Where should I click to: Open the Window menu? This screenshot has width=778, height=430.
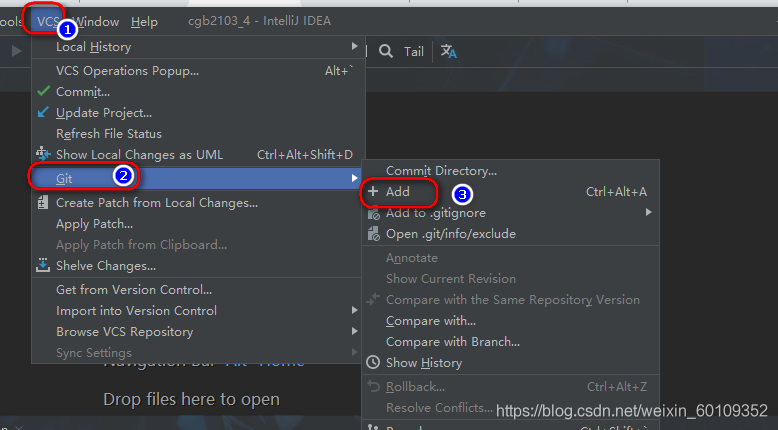tap(95, 22)
